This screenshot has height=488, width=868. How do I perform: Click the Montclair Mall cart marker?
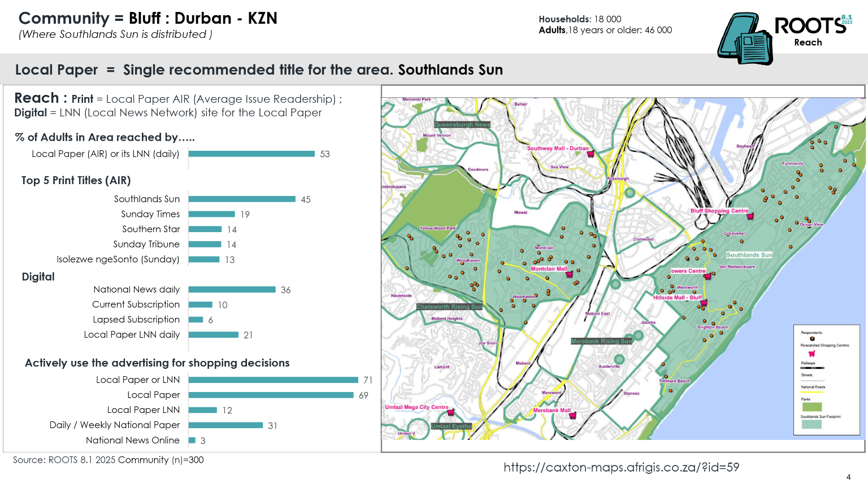[x=570, y=274]
